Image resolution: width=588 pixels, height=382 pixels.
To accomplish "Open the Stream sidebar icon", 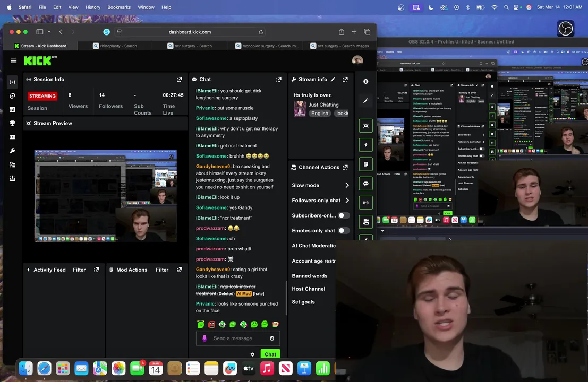I will click(12, 82).
